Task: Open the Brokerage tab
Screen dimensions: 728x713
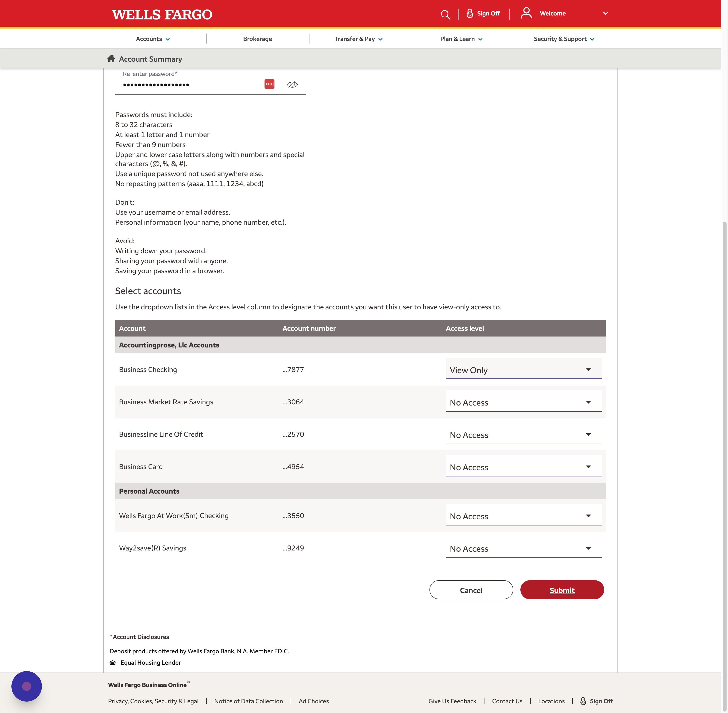Action: pyautogui.click(x=257, y=39)
